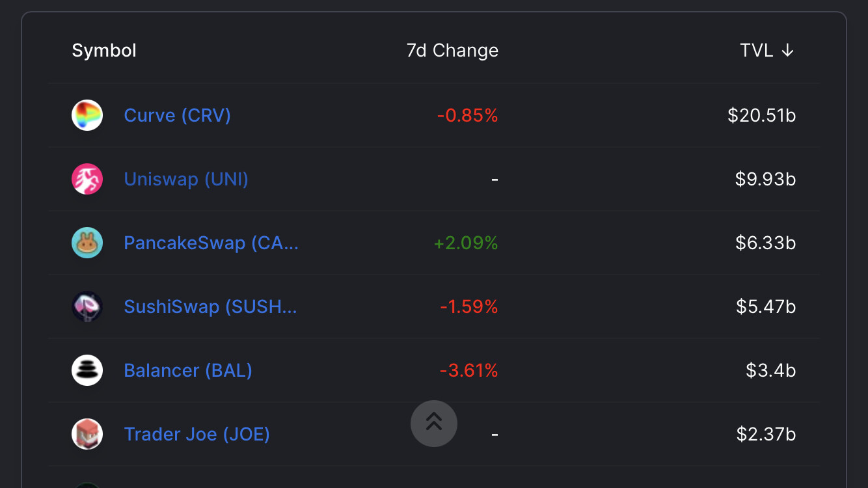
Task: Click PancakeSwap's +2.09% change value
Action: click(x=466, y=243)
